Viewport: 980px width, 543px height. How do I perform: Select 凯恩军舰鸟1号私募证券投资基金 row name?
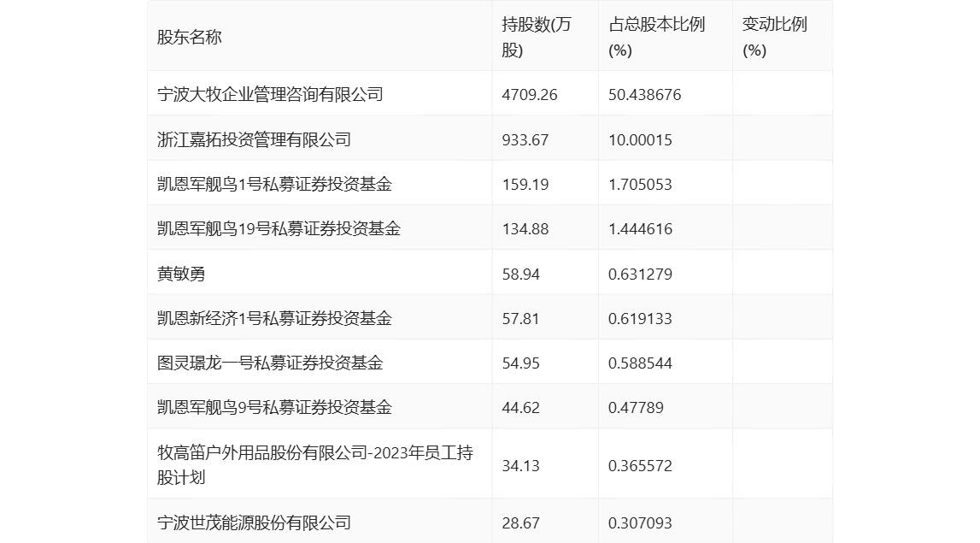(x=274, y=184)
